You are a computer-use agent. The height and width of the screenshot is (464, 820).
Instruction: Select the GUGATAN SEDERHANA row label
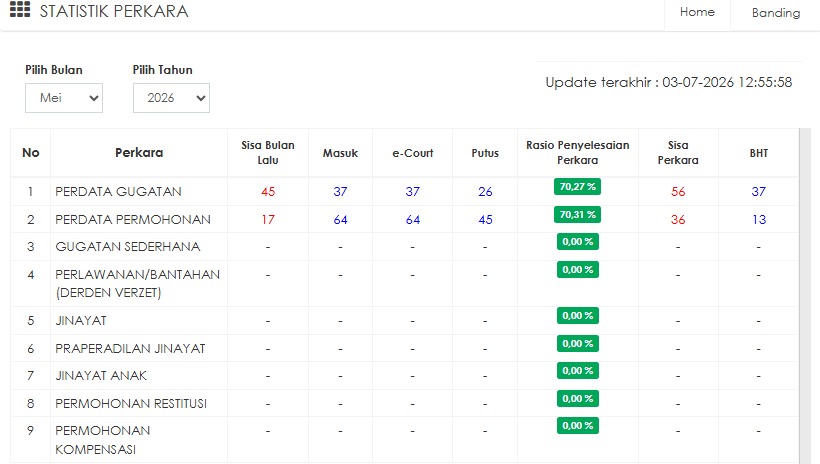point(128,246)
